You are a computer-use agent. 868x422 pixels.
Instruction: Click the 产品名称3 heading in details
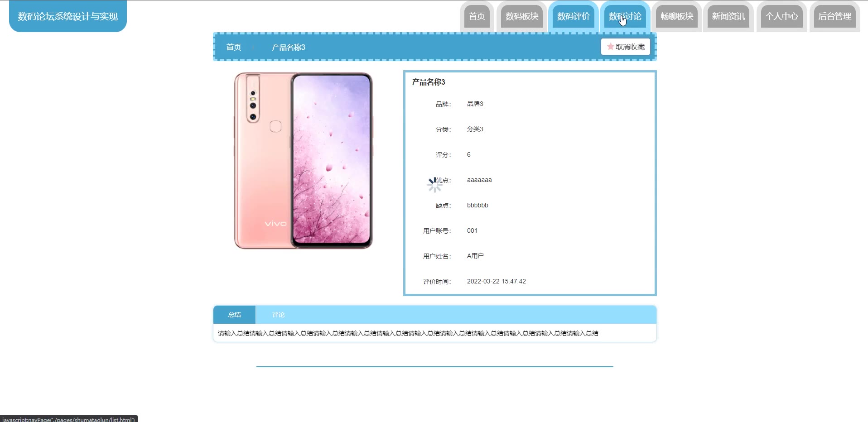[429, 82]
